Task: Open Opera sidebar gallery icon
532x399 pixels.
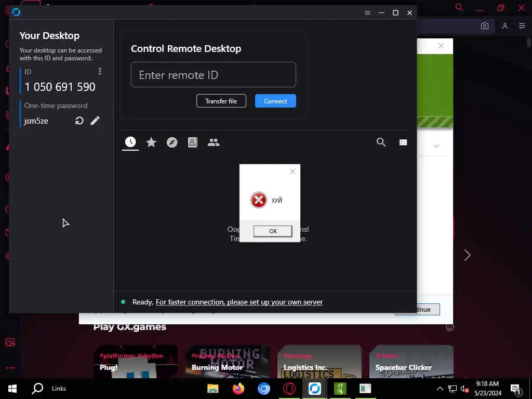Action: pos(10,342)
